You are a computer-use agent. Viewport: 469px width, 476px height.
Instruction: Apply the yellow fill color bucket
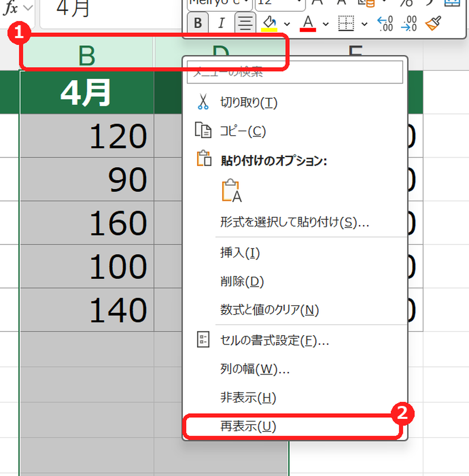pyautogui.click(x=269, y=23)
